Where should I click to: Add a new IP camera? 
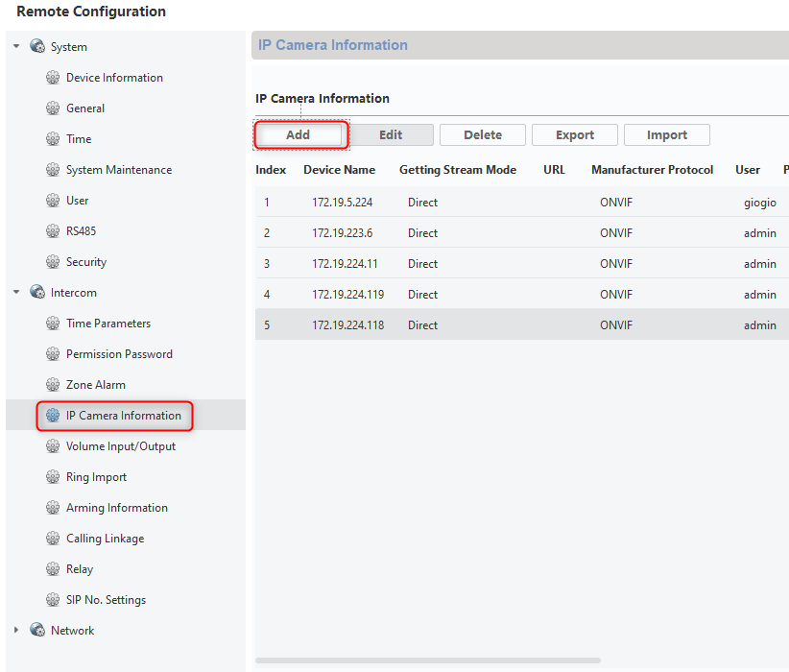tap(300, 135)
